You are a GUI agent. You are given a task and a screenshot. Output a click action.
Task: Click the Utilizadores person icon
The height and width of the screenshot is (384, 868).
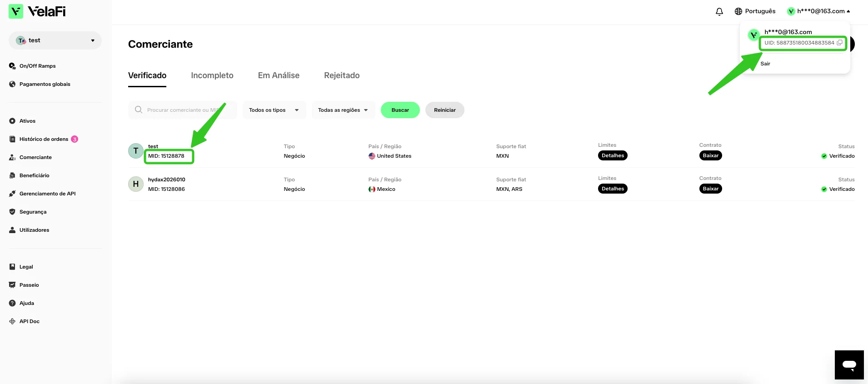pyautogui.click(x=12, y=230)
